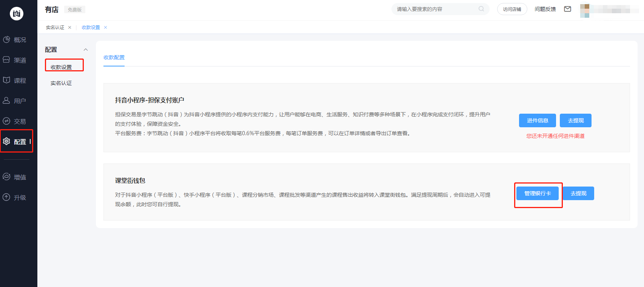
Task: Close the 收款设置 page tab
Action: point(105,28)
